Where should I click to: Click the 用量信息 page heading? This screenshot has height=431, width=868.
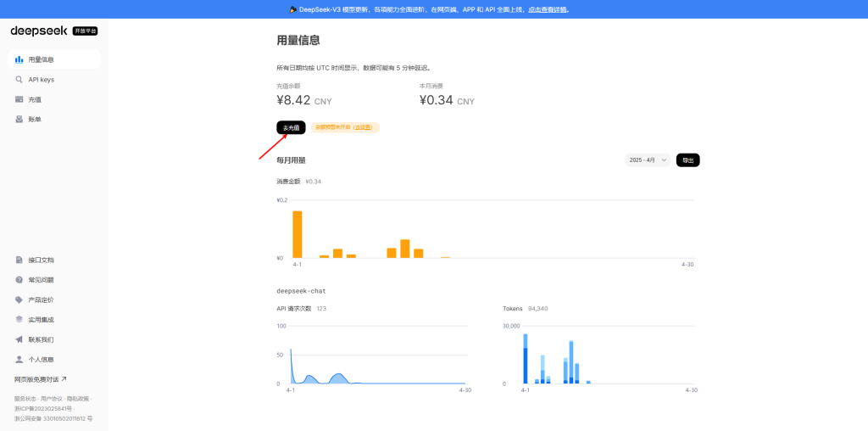(x=298, y=41)
